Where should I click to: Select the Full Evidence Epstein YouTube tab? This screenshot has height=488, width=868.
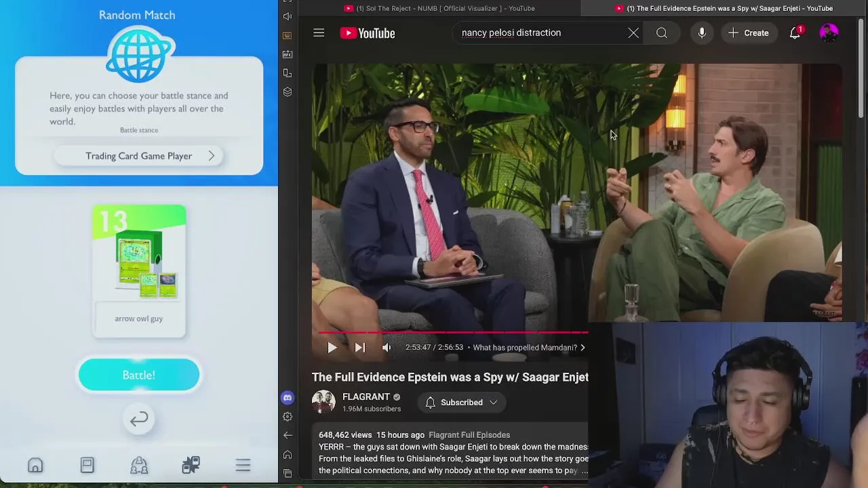pyautogui.click(x=723, y=8)
